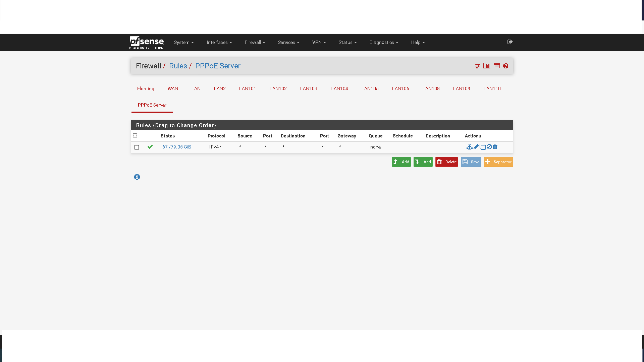
Task: Switch to the LAN110 tab
Action: [x=492, y=88]
